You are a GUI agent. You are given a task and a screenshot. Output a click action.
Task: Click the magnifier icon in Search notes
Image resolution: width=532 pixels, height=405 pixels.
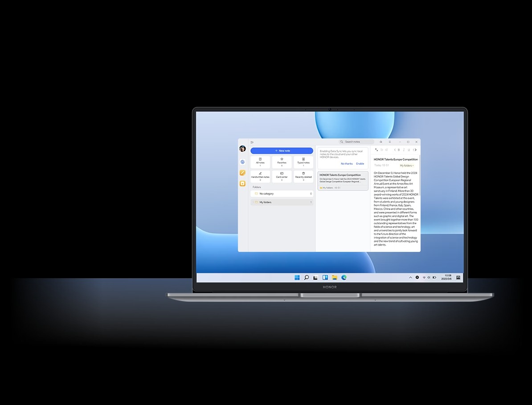342,142
